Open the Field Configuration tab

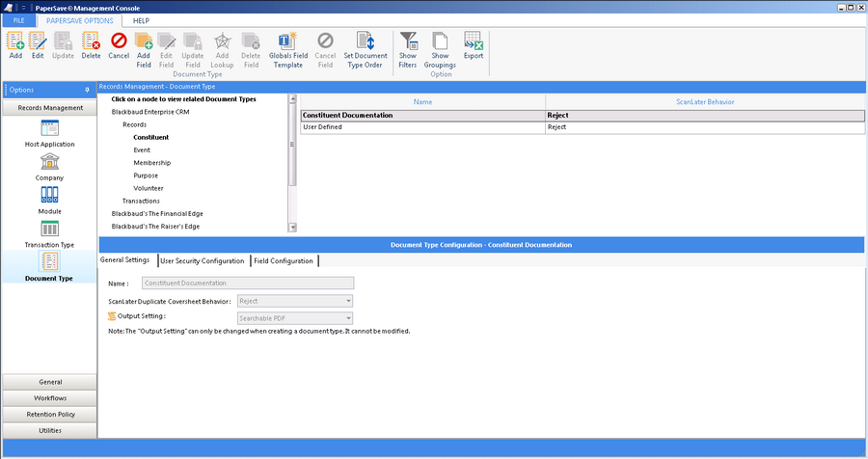coord(284,260)
